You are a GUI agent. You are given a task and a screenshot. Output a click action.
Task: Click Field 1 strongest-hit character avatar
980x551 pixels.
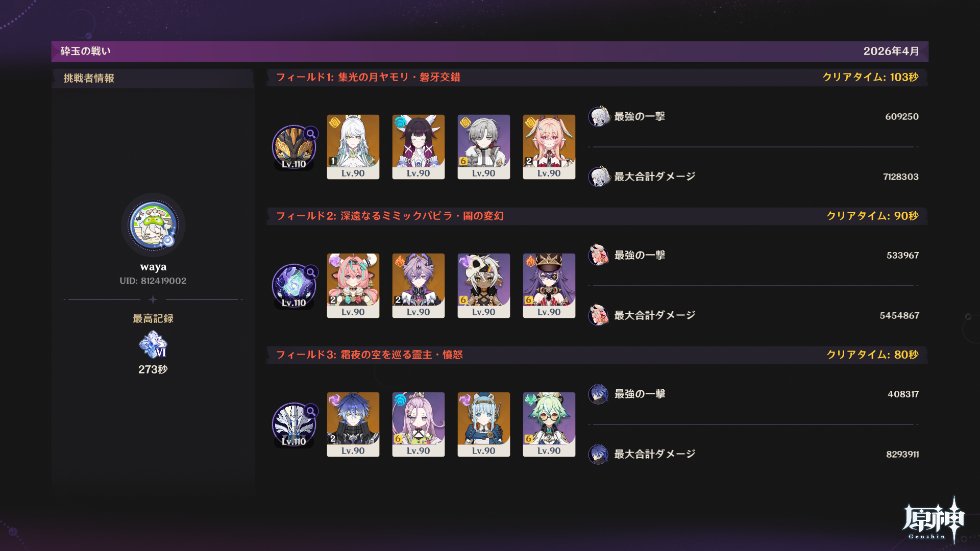tap(599, 116)
